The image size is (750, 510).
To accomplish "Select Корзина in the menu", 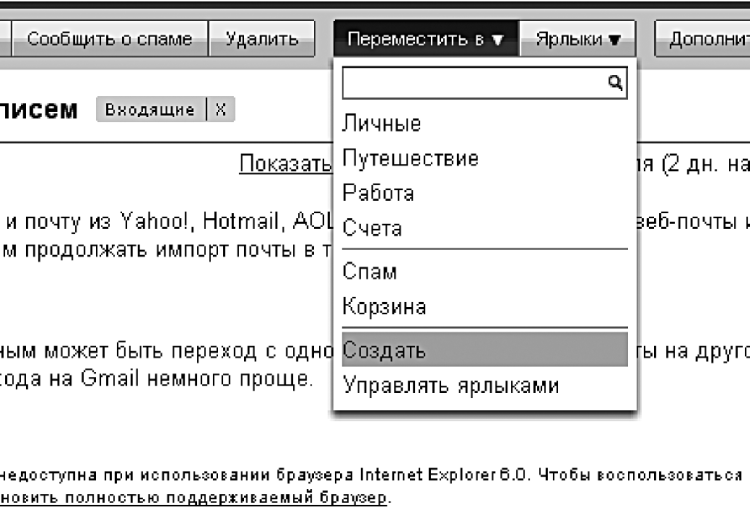I will (x=384, y=306).
